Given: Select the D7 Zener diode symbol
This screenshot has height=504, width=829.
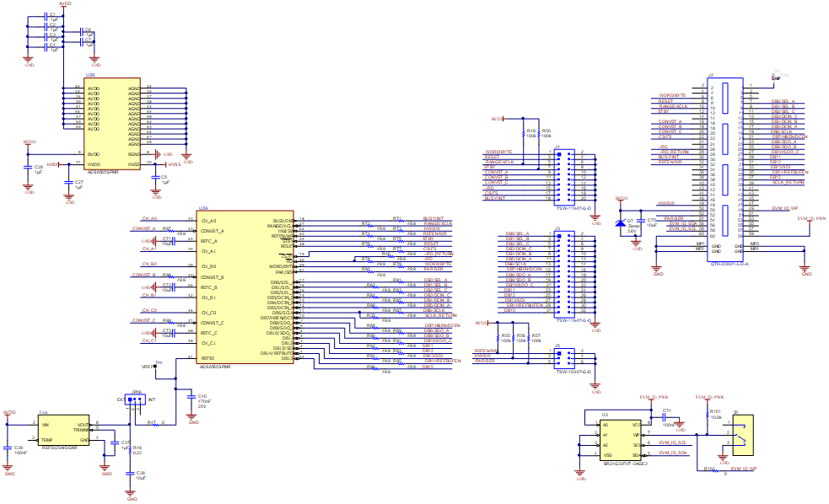Looking at the screenshot, I should (x=620, y=223).
